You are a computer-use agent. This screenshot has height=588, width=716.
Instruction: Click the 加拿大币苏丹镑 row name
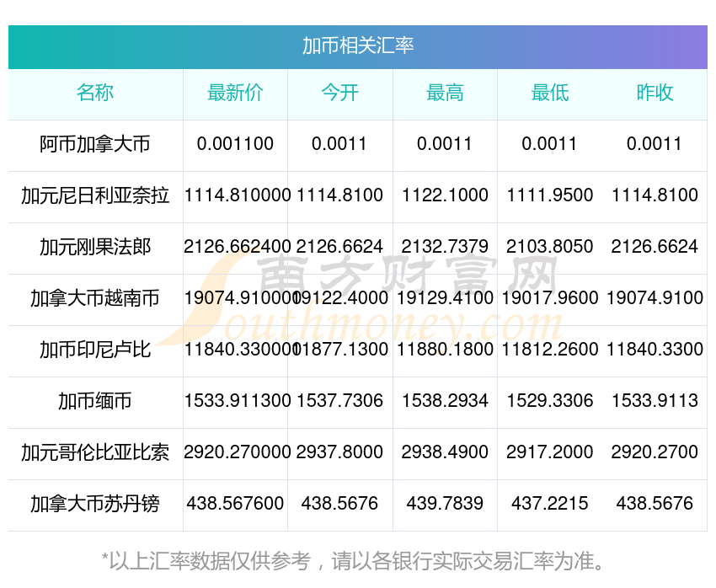95,504
